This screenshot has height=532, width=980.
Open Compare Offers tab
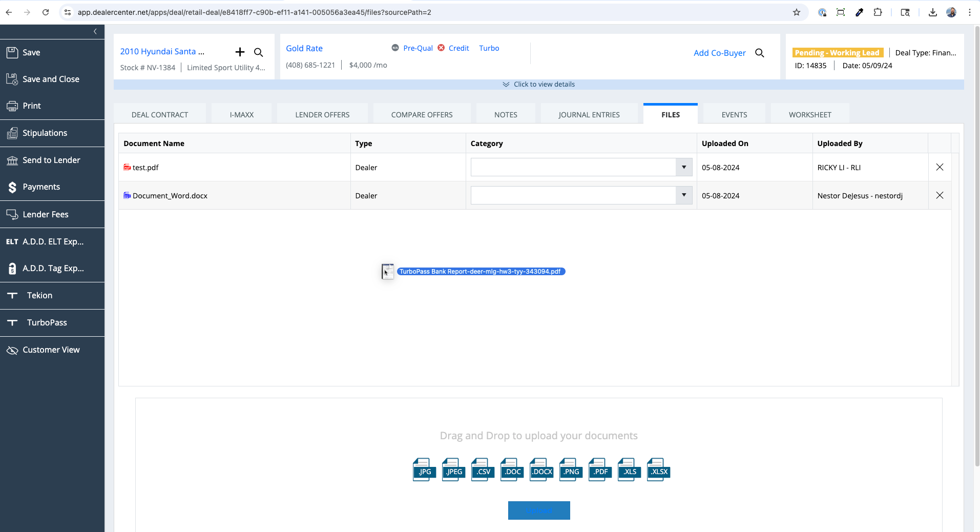[x=422, y=114]
